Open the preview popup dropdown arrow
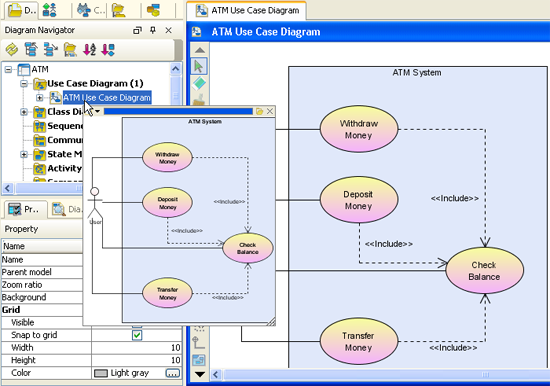550x386 pixels. [97, 111]
